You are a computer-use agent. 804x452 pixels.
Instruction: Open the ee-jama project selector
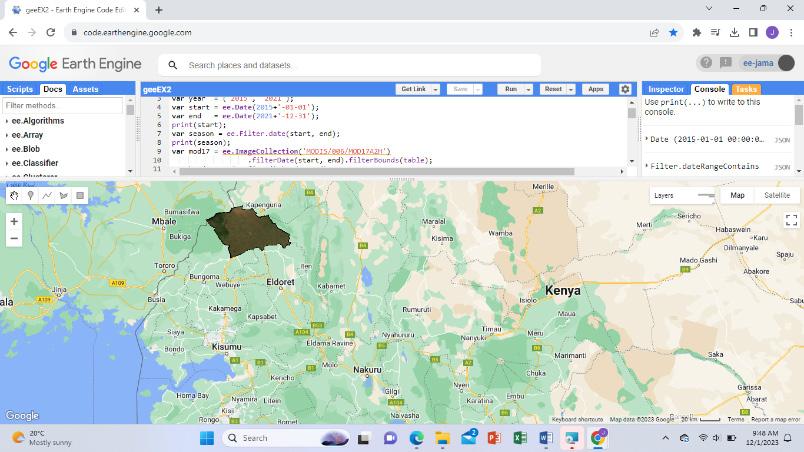point(758,63)
